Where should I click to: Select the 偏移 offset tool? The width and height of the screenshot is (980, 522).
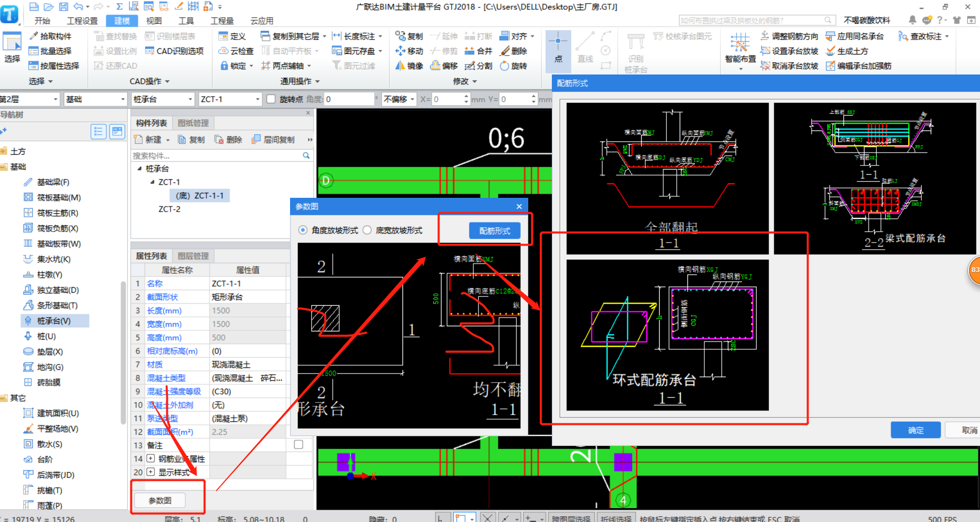point(444,66)
